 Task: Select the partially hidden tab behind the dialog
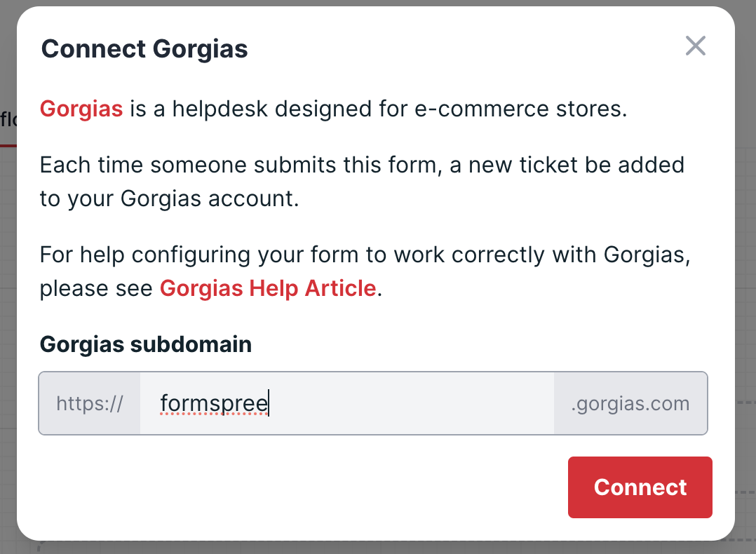[x=8, y=119]
